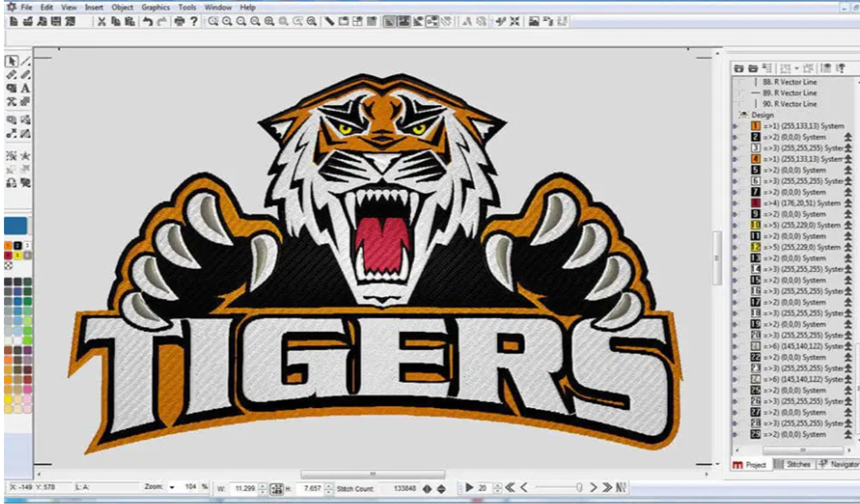Viewport: 860px width, 504px height.
Task: Click the Print icon in the toolbar
Action: (179, 22)
